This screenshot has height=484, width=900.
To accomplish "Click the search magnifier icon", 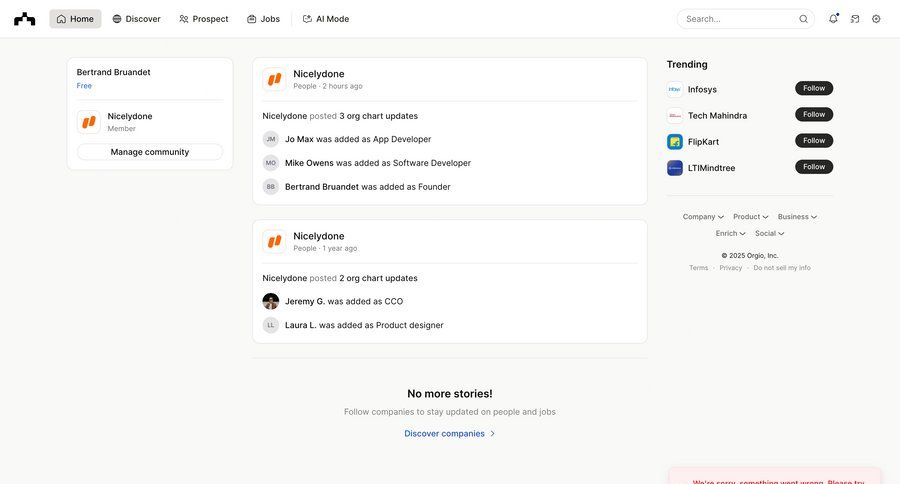I will [x=804, y=19].
